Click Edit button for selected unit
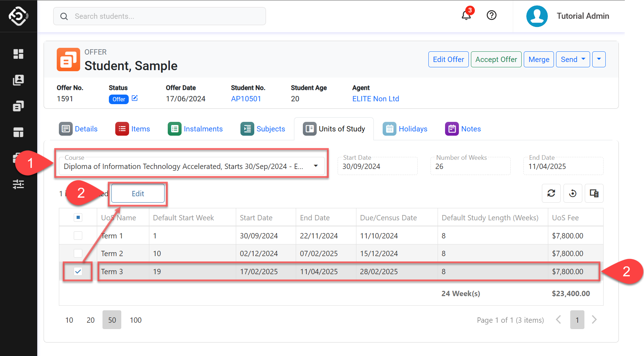Screen dimensions: 644x356 click(x=138, y=193)
